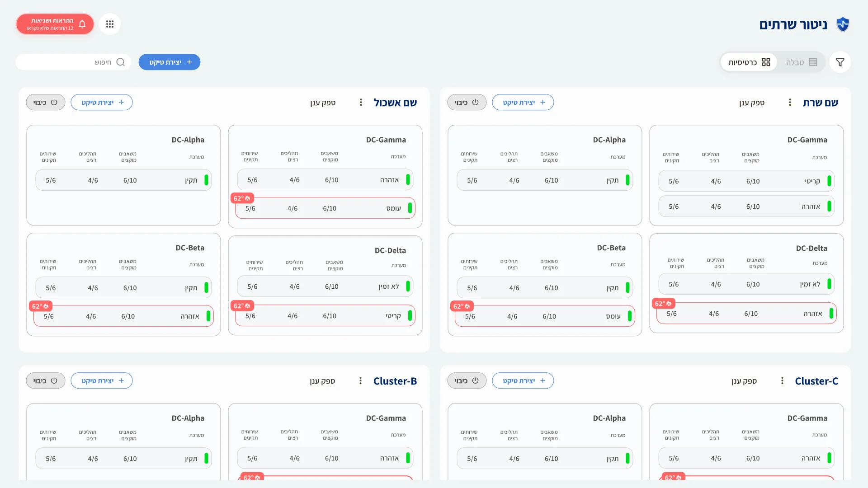Create a ticket in the 'שם שרת' panel

coord(523,103)
